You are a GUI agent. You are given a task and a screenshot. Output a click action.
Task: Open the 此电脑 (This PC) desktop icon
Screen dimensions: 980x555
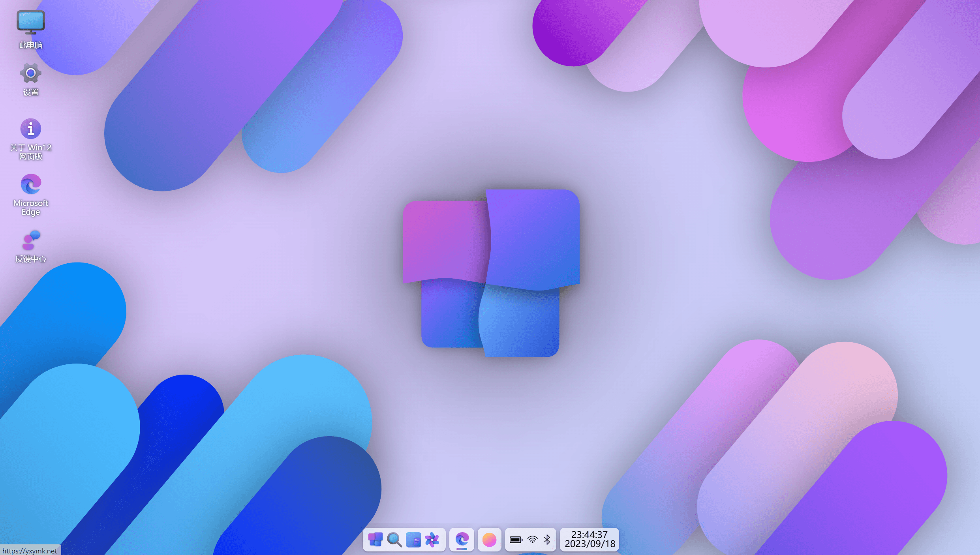(31, 29)
